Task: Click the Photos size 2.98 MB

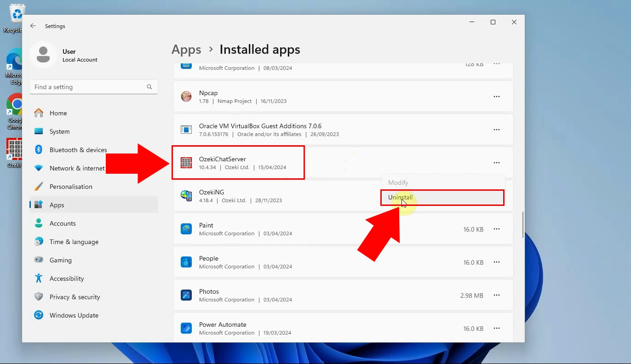Action: coord(472,296)
